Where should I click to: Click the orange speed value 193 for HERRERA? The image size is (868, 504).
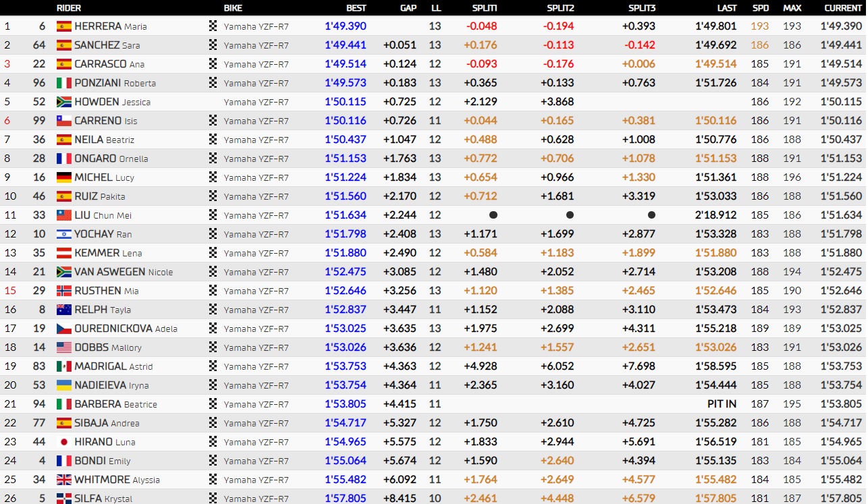point(760,26)
